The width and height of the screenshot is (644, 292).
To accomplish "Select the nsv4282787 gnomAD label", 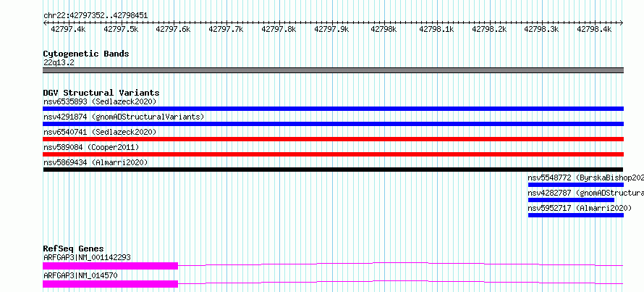I will point(585,193).
